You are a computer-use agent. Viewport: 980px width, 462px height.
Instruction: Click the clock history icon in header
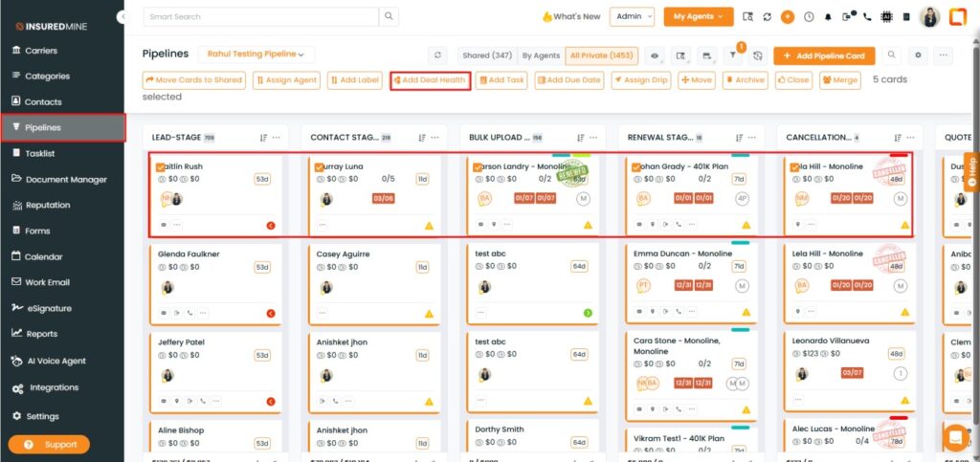[809, 16]
